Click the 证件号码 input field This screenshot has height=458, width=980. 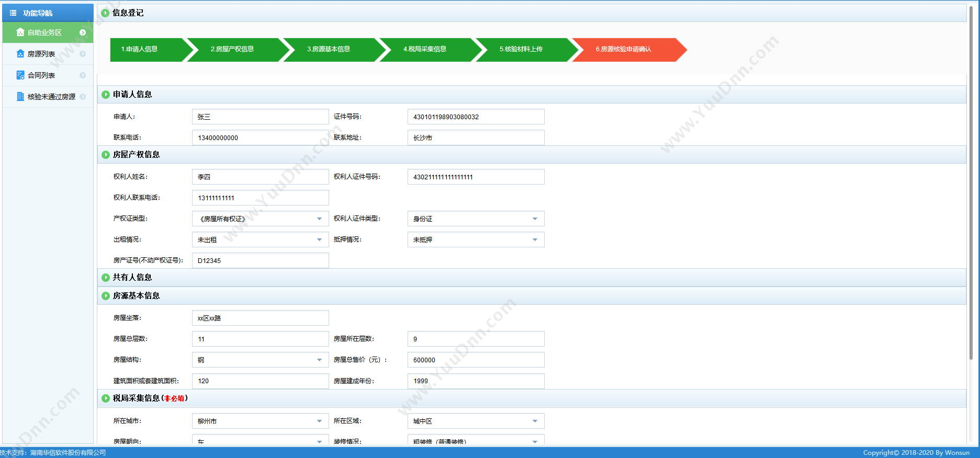pos(476,117)
